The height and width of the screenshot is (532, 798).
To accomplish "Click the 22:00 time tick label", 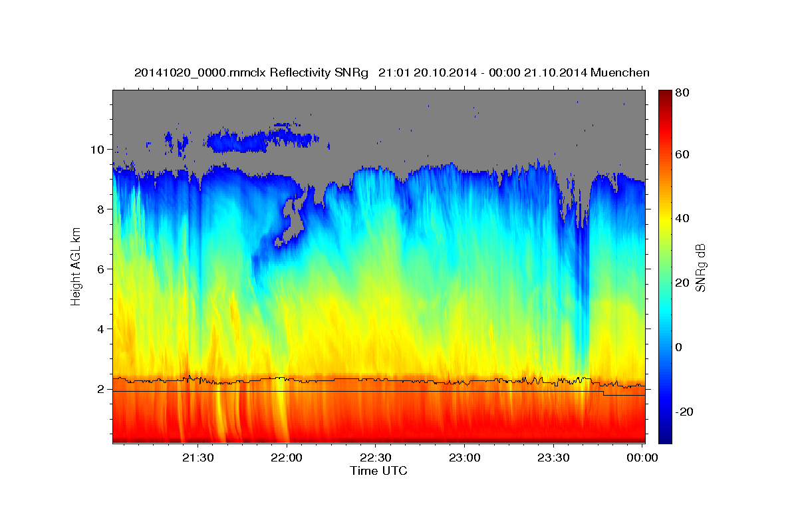I will [x=287, y=458].
